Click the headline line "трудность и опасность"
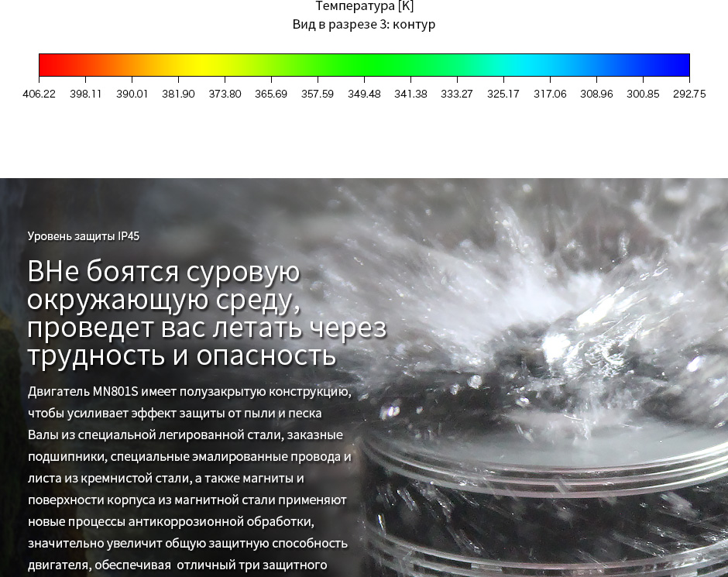The image size is (728, 577). click(181, 355)
